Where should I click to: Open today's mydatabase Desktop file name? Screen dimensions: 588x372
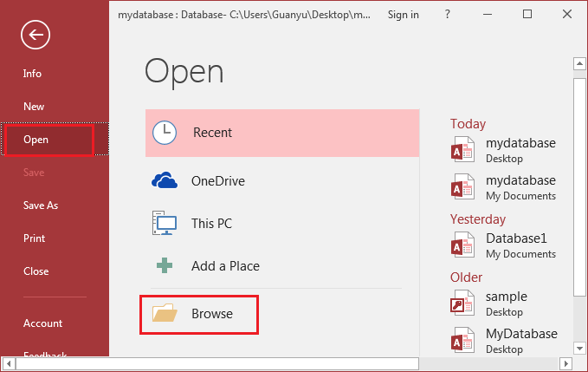click(520, 143)
